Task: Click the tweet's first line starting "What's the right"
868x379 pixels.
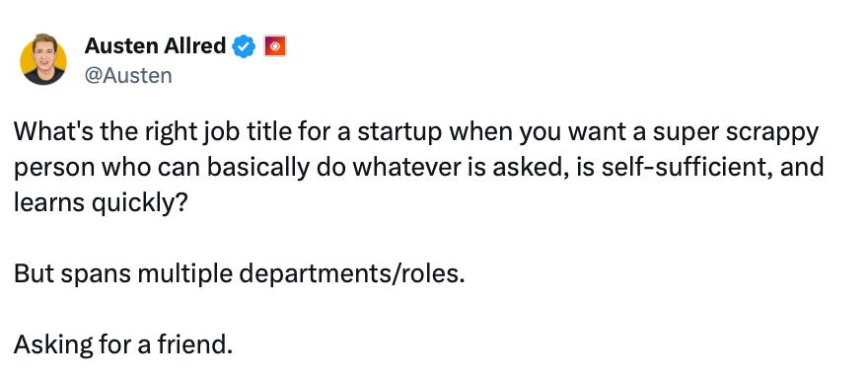Action: click(415, 134)
